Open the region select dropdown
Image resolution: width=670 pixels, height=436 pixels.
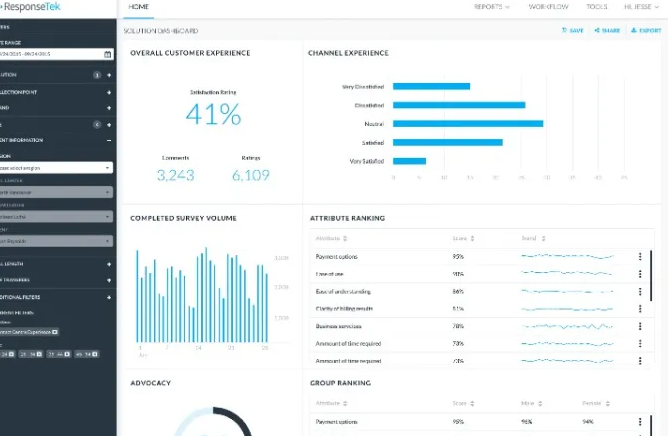(x=56, y=168)
